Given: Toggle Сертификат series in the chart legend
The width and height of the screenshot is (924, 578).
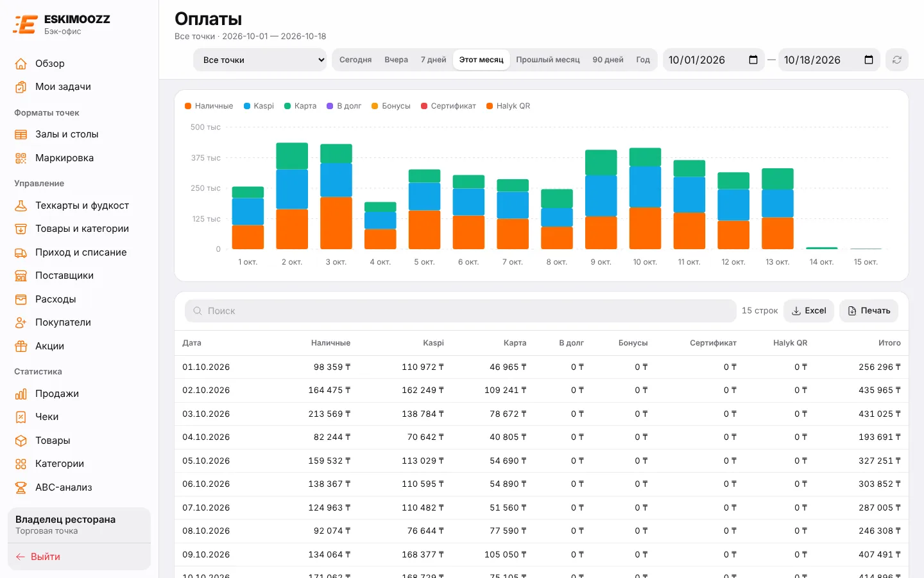Looking at the screenshot, I should tap(449, 106).
